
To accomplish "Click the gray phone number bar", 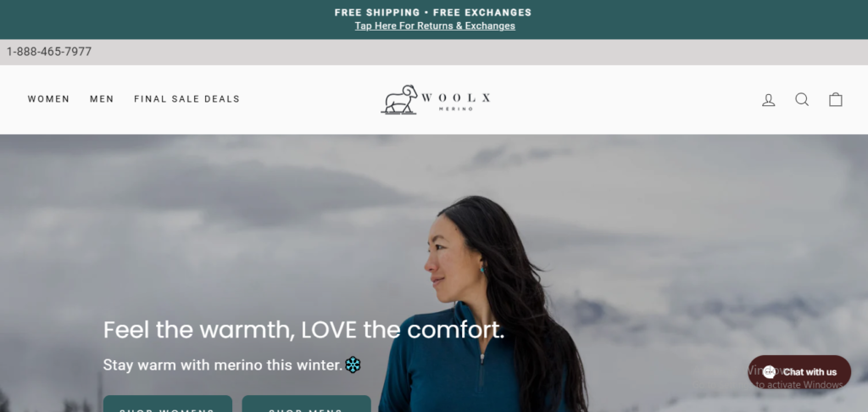I will point(434,52).
